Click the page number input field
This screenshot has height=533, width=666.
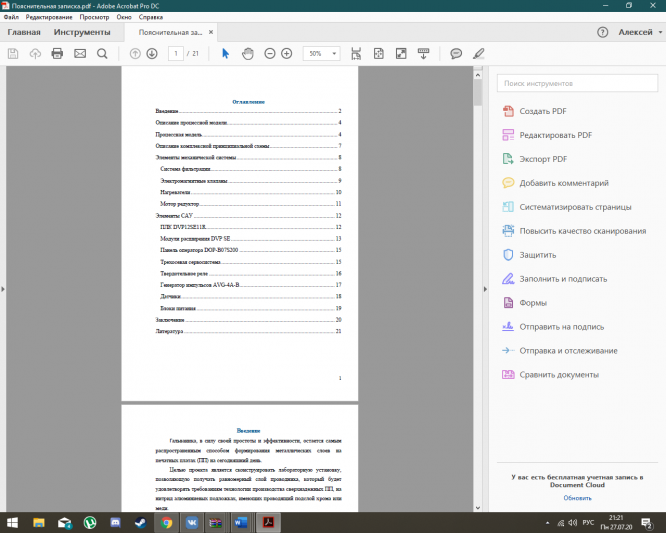tap(176, 53)
